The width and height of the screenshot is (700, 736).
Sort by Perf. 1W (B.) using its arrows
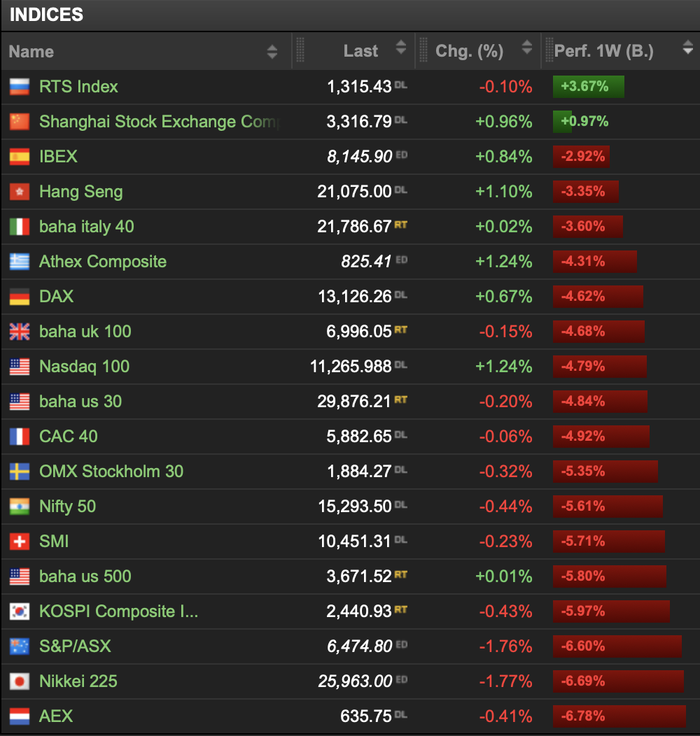tap(688, 47)
